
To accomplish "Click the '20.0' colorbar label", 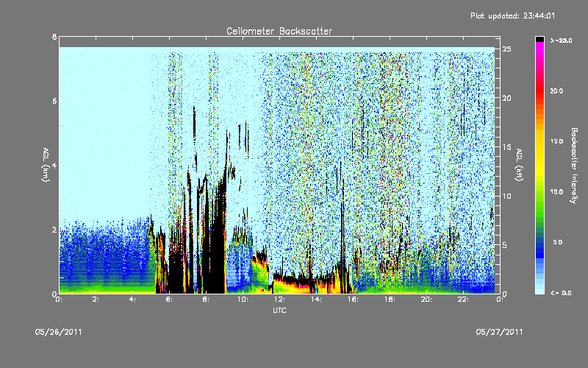I will pyautogui.click(x=557, y=91).
